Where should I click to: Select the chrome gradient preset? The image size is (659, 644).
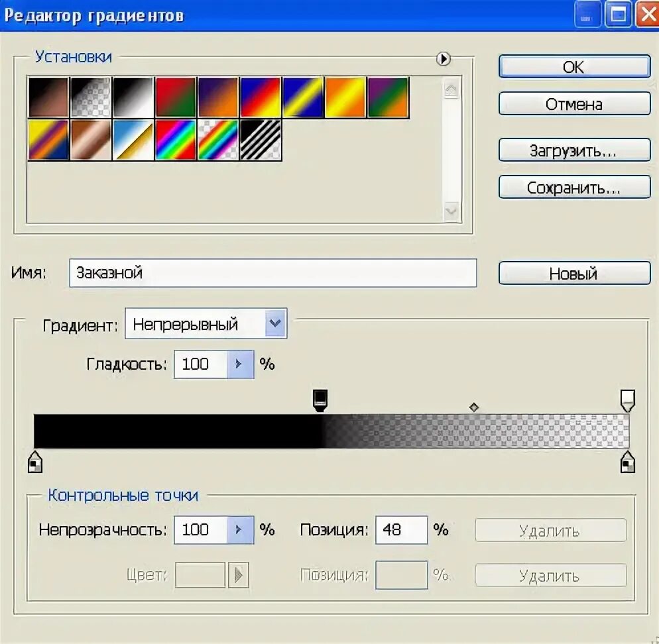click(133, 140)
